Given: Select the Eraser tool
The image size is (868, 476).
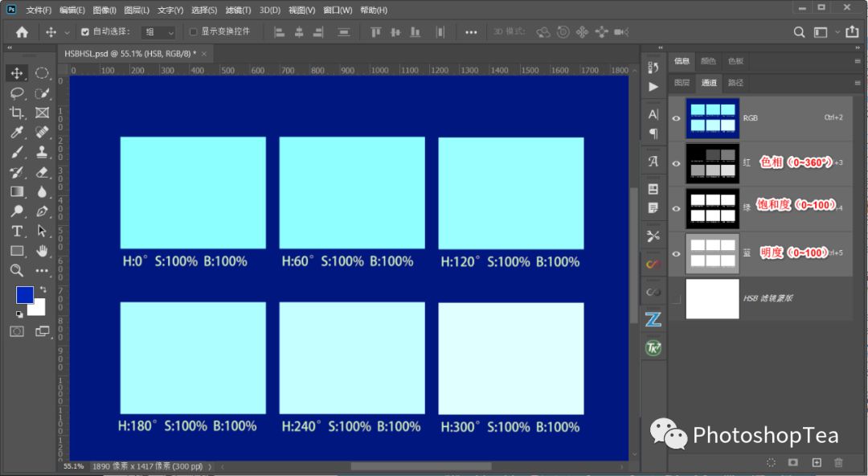Looking at the screenshot, I should coord(42,171).
